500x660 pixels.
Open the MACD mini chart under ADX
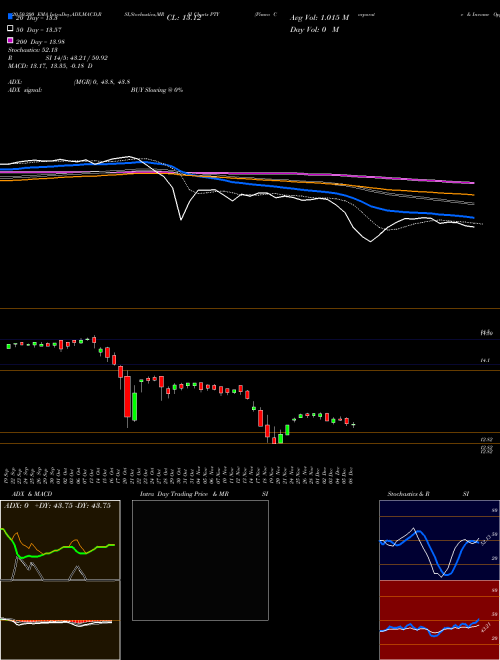(60, 620)
